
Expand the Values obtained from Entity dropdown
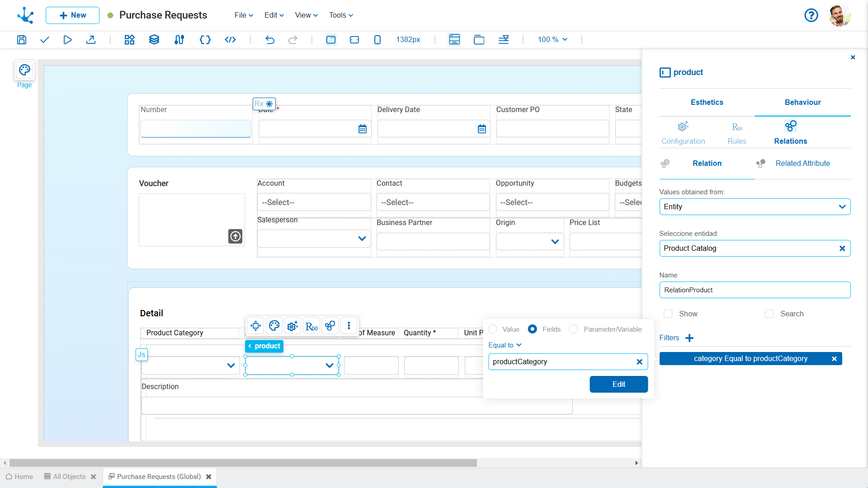755,206
